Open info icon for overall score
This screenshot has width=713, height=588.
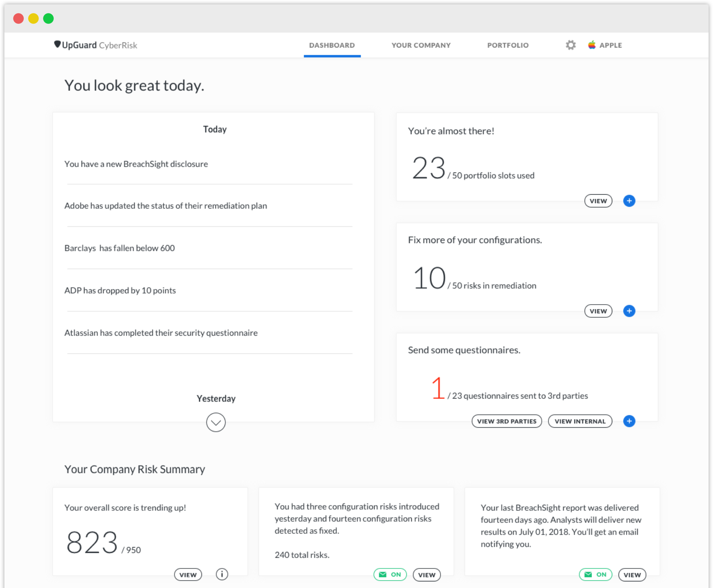(x=222, y=574)
